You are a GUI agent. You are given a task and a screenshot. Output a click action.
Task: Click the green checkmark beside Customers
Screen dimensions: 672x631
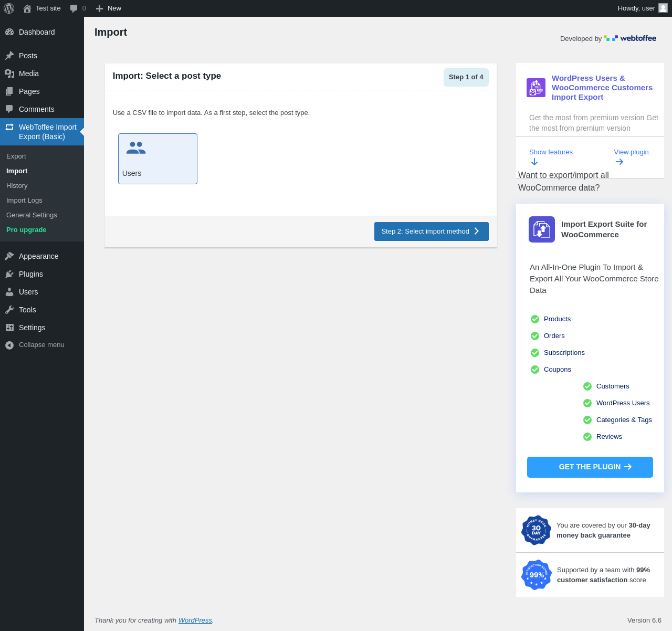pos(587,386)
